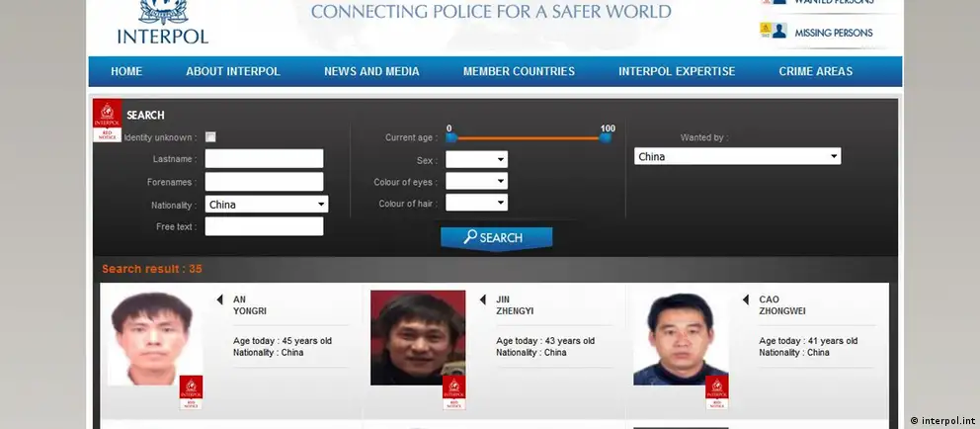Screen dimensions: 980x429
Task: Open the Wanted by dropdown
Action: tap(737, 156)
